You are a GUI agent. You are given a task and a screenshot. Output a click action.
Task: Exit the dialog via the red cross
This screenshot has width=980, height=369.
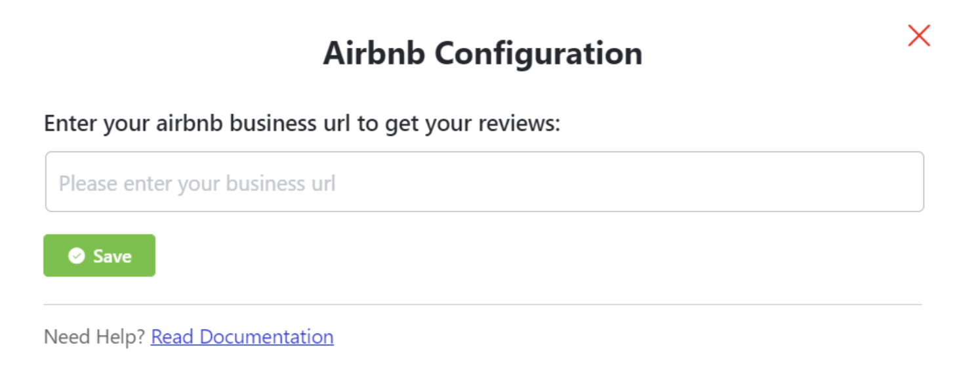click(919, 35)
